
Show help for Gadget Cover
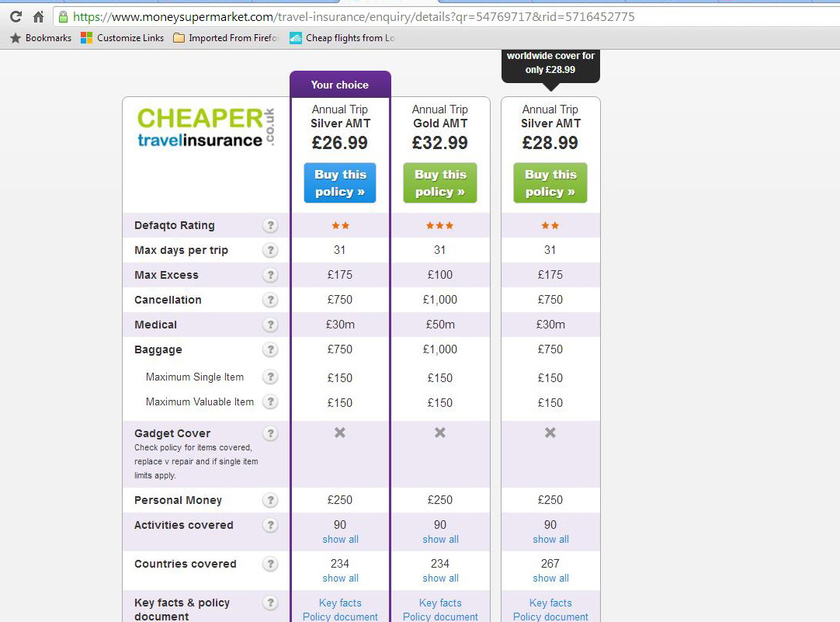point(270,433)
